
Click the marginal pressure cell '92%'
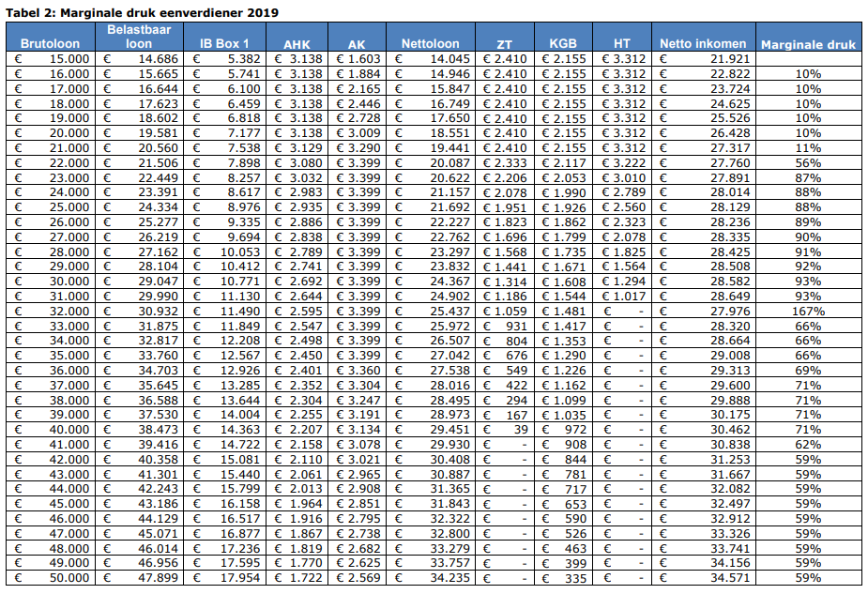[808, 267]
